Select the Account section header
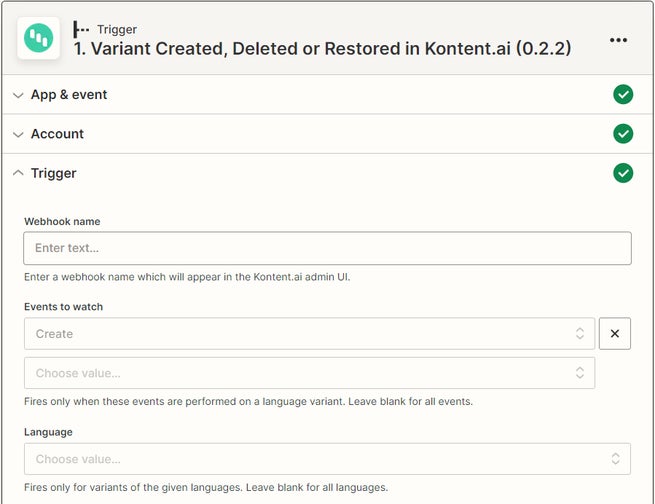Screen dimensions: 655x504 57,134
